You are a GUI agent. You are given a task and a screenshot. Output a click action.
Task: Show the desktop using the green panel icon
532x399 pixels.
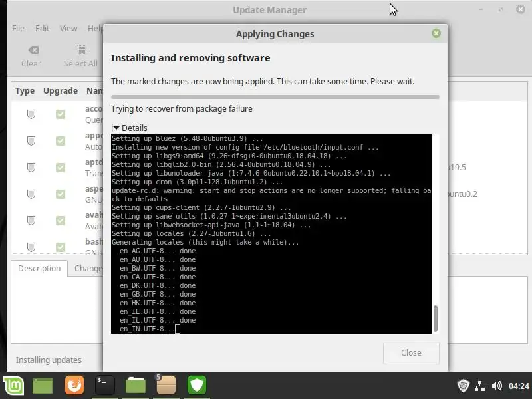pyautogui.click(x=43, y=386)
